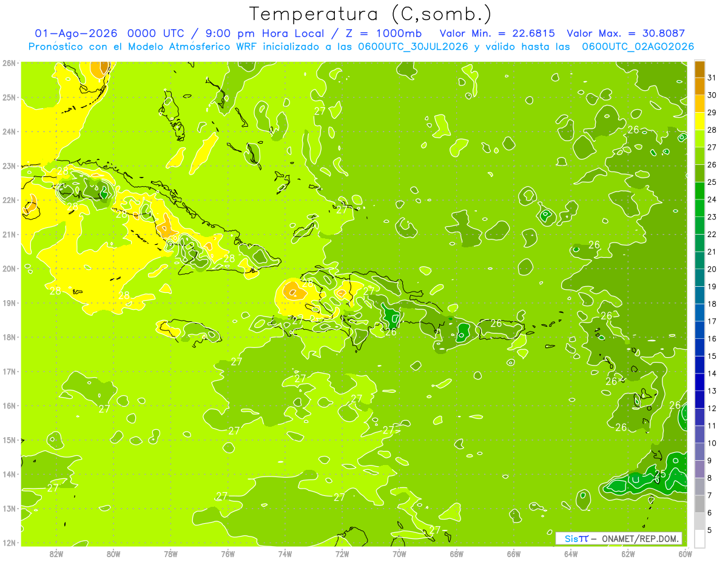Click the 74W longitude axis label
This screenshot has width=728, height=562.
pos(285,554)
